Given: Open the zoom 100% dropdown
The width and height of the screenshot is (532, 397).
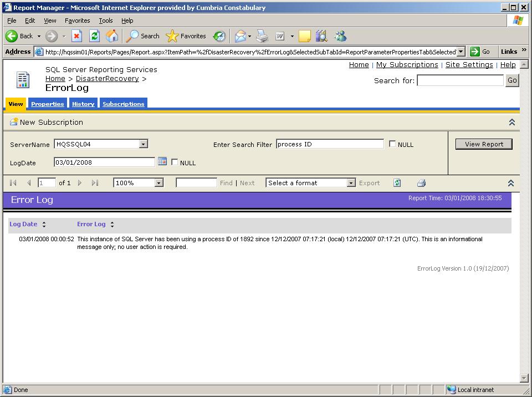Looking at the screenshot, I should pyautogui.click(x=159, y=183).
